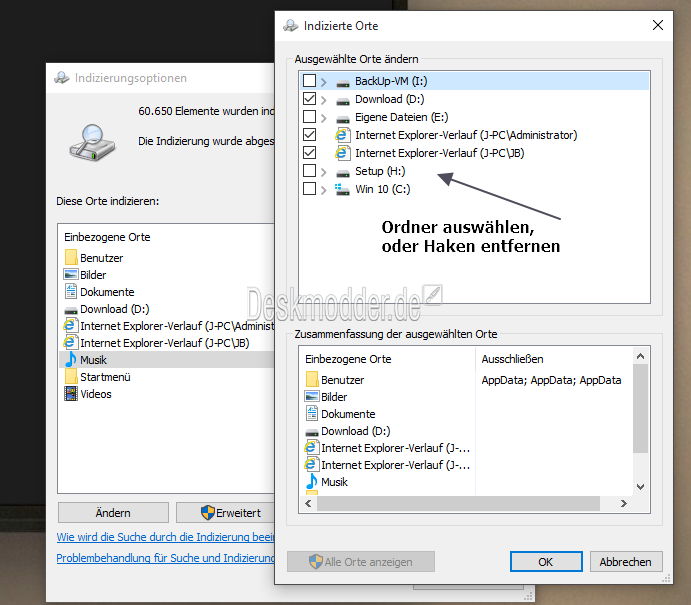Image resolution: width=691 pixels, height=605 pixels.
Task: Enable the Eigene Dateien (E:) checkbox
Action: [x=309, y=117]
